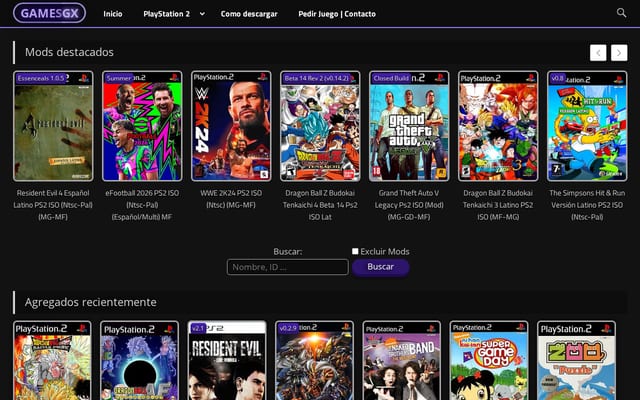The image size is (640, 400).
Task: Open Resident Evil 4 cover thumbnail
Action: [53, 126]
